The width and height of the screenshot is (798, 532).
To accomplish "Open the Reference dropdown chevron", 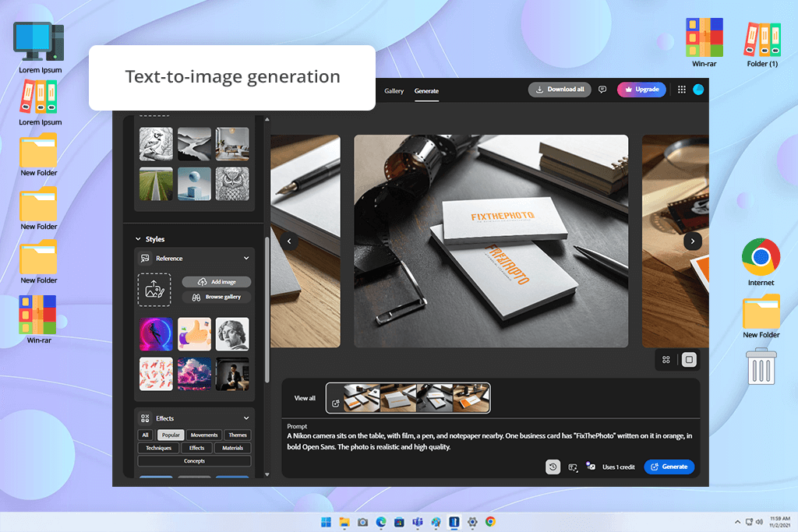I will point(246,259).
